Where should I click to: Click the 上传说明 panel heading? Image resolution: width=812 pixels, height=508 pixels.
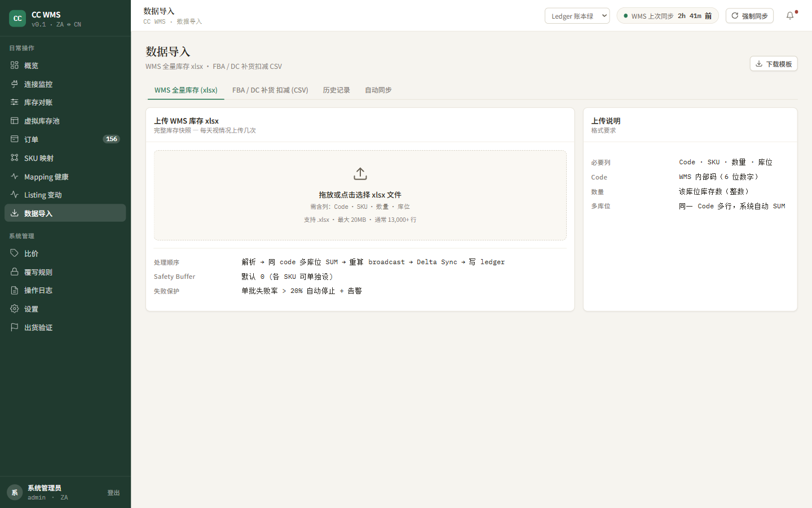pyautogui.click(x=606, y=121)
